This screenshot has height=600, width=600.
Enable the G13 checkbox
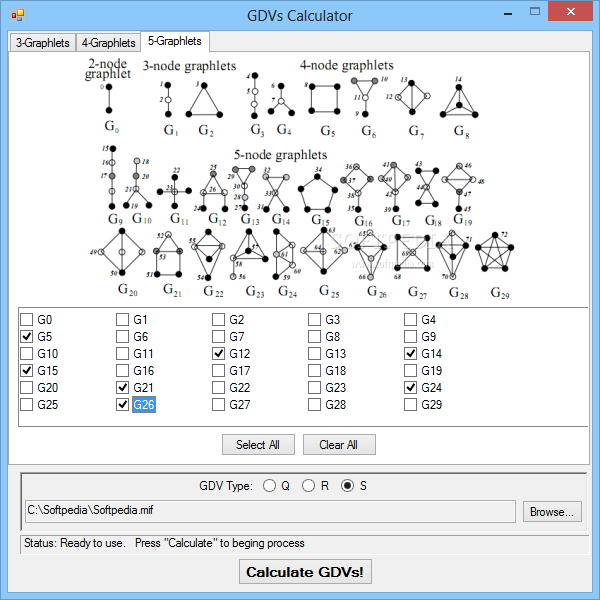[315, 354]
